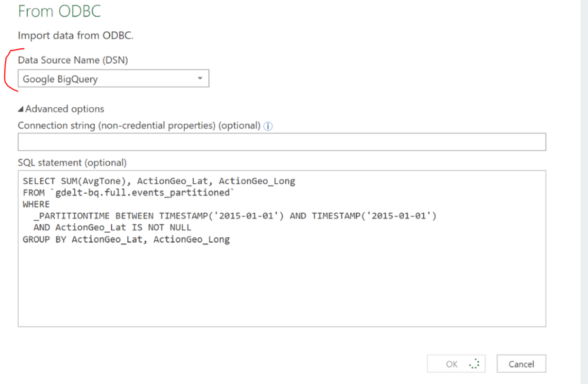The image size is (588, 384).
Task: Click the SQL statement (optional) label
Action: (x=72, y=163)
